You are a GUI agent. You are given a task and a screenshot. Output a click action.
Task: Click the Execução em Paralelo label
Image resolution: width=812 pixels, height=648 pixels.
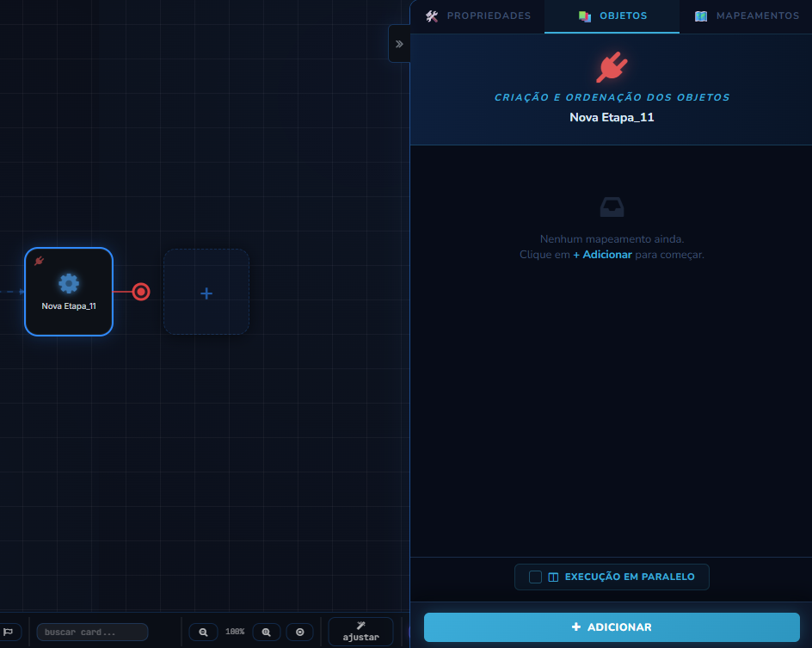pyautogui.click(x=629, y=577)
